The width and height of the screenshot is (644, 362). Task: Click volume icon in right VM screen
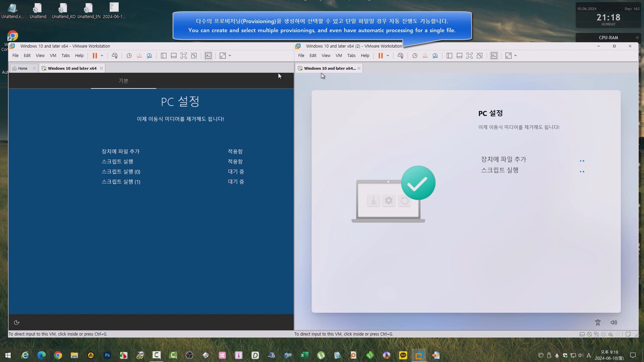click(x=614, y=322)
